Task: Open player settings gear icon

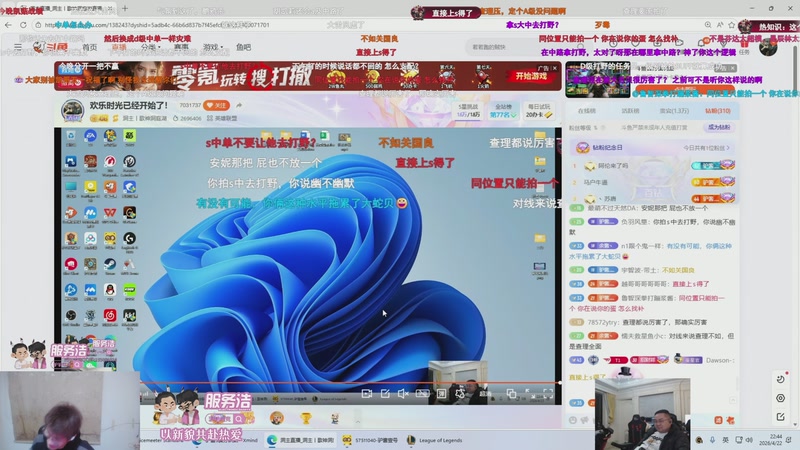Action: click(460, 393)
